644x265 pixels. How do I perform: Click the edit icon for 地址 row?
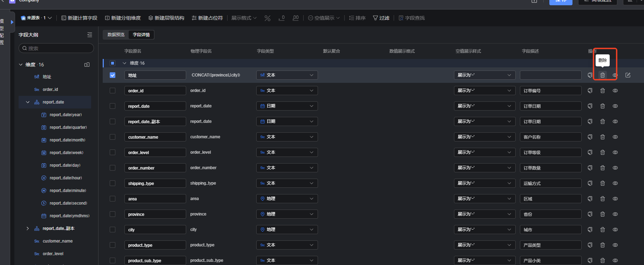point(628,75)
